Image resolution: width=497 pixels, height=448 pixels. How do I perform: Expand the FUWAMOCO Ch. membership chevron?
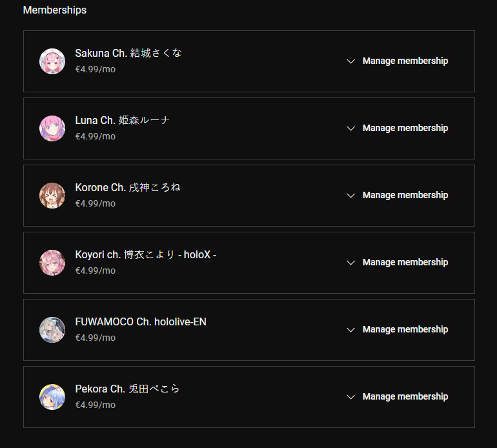(x=350, y=330)
